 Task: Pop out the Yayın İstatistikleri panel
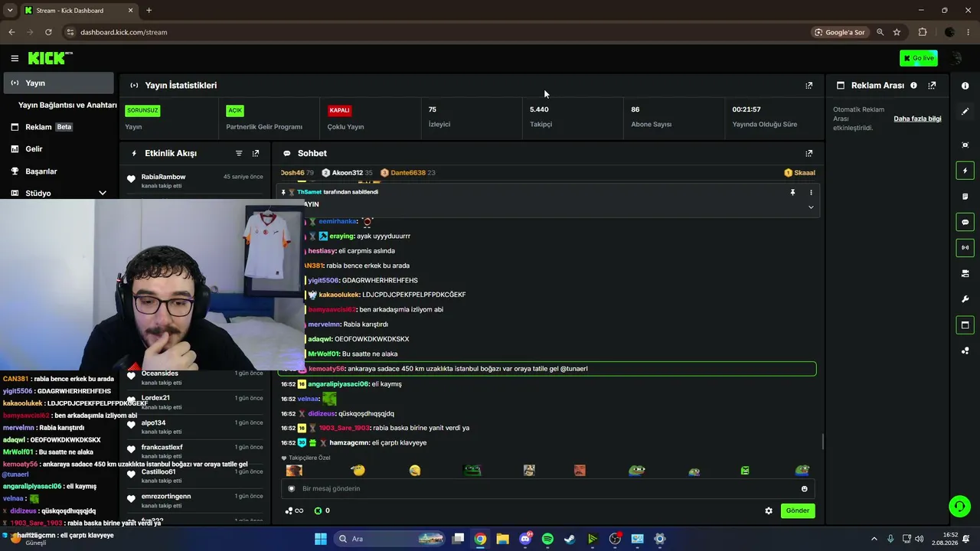click(x=808, y=86)
